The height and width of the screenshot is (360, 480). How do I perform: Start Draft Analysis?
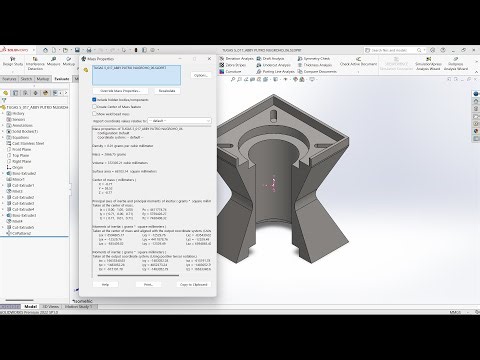270,58
